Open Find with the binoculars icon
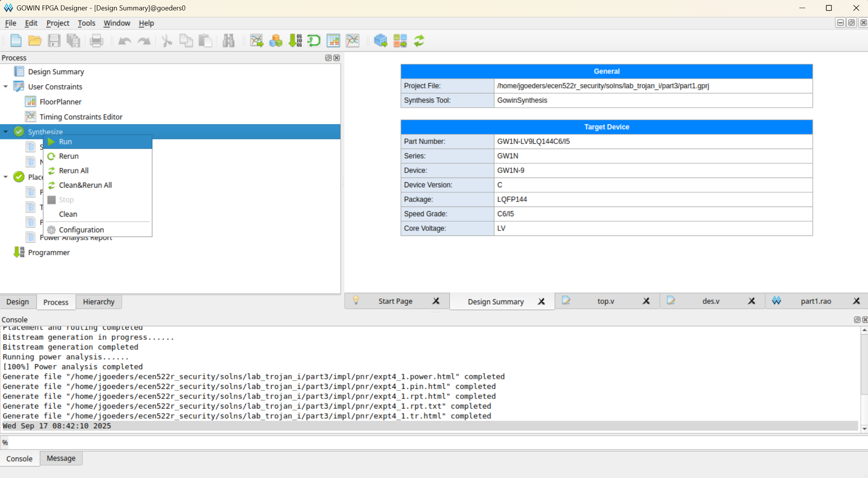Screen dimensions: 868x478 click(228, 41)
